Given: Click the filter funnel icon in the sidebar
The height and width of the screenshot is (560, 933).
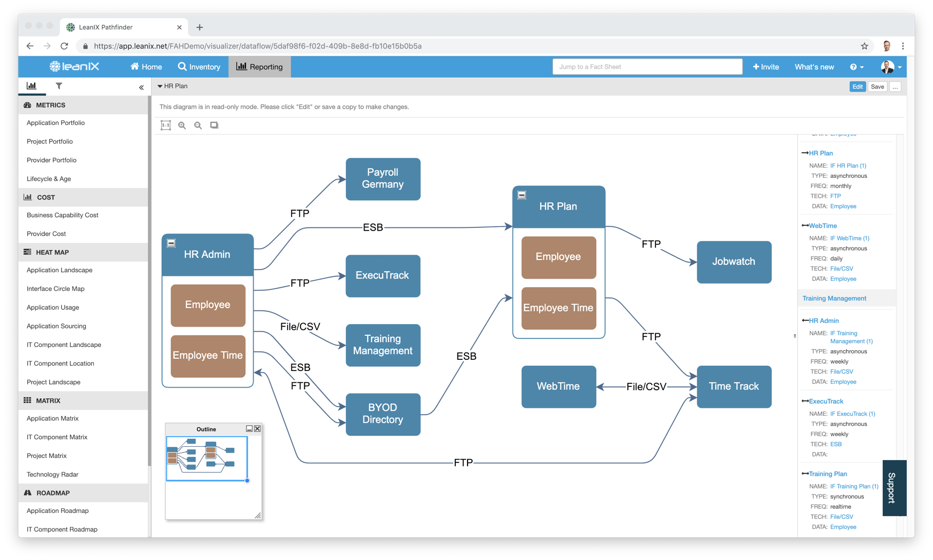Looking at the screenshot, I should (59, 85).
